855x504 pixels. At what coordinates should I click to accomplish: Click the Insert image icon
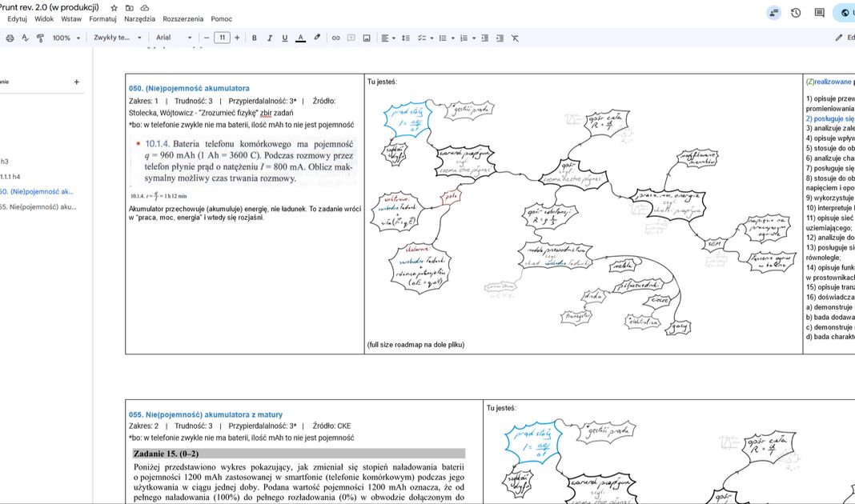(367, 38)
